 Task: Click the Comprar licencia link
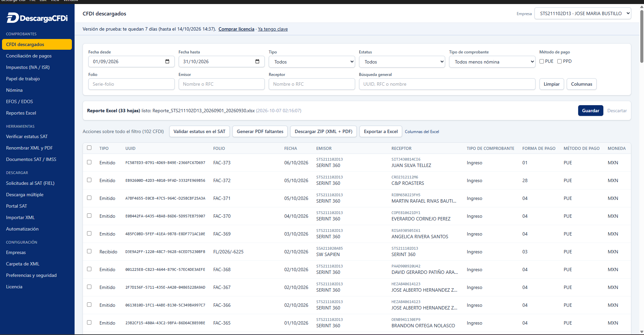click(x=236, y=29)
